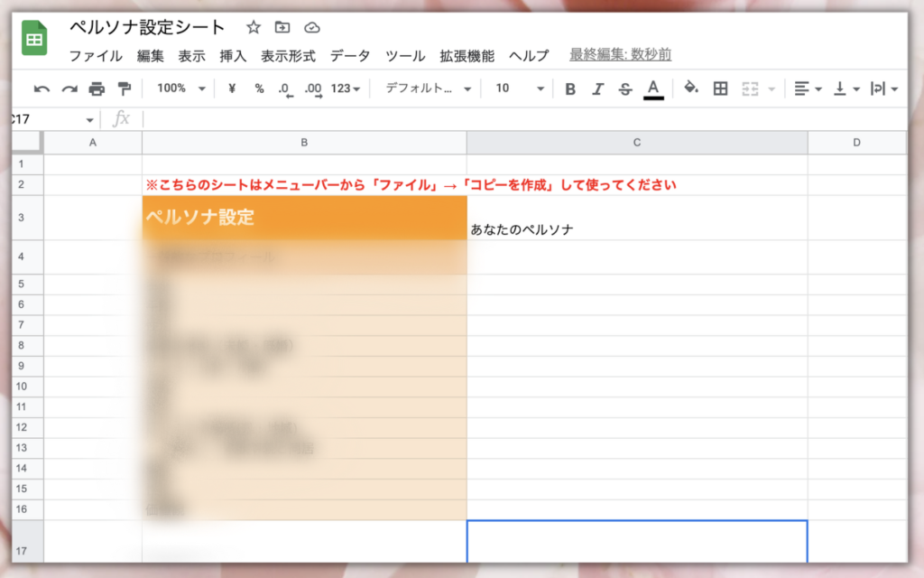Toggle bold formatting
The image size is (924, 578).
[570, 89]
